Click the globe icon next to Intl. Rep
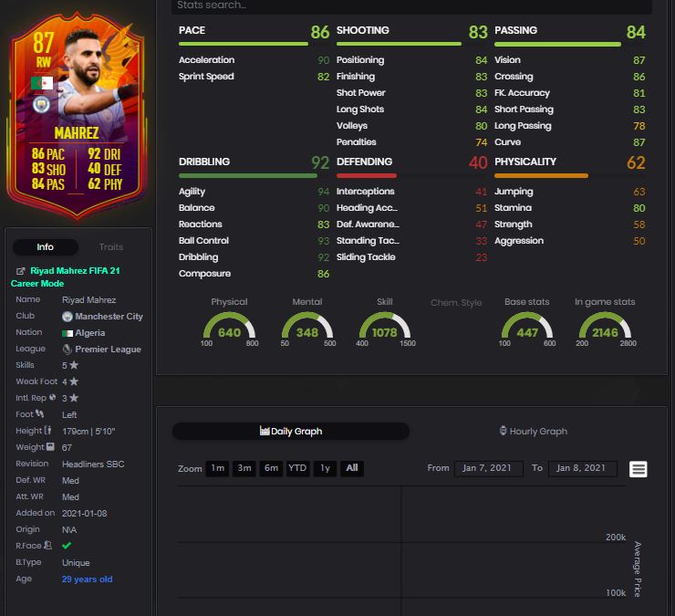Screen dimensions: 675x616 pos(53,398)
